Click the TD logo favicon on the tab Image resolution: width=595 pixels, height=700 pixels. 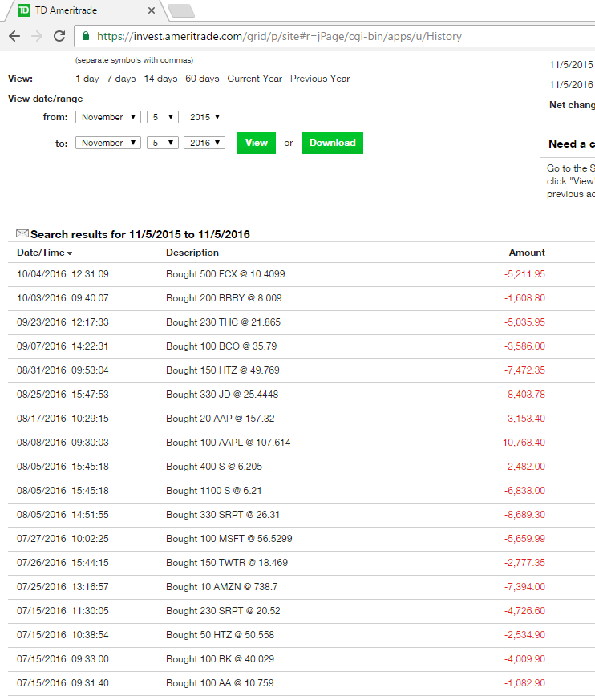24,10
